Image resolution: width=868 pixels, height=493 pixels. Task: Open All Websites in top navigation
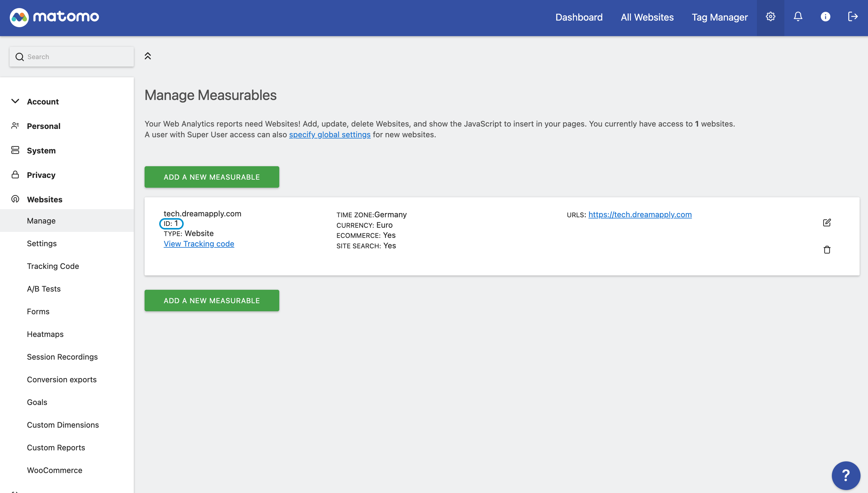[647, 17]
